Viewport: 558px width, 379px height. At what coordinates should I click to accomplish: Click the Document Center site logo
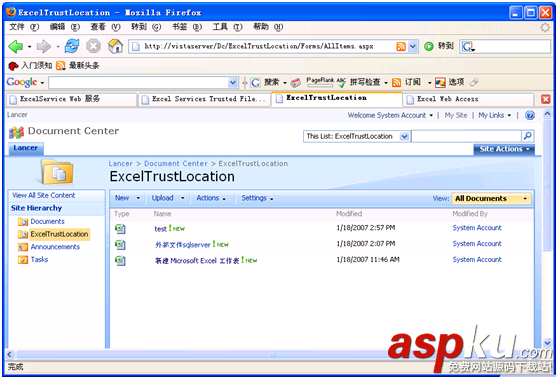click(x=16, y=132)
